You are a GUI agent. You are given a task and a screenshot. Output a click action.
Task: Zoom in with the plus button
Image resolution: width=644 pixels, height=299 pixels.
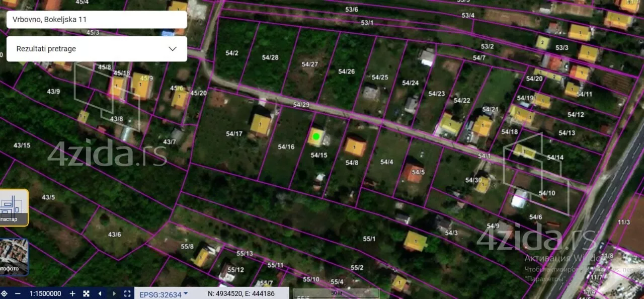click(x=72, y=293)
